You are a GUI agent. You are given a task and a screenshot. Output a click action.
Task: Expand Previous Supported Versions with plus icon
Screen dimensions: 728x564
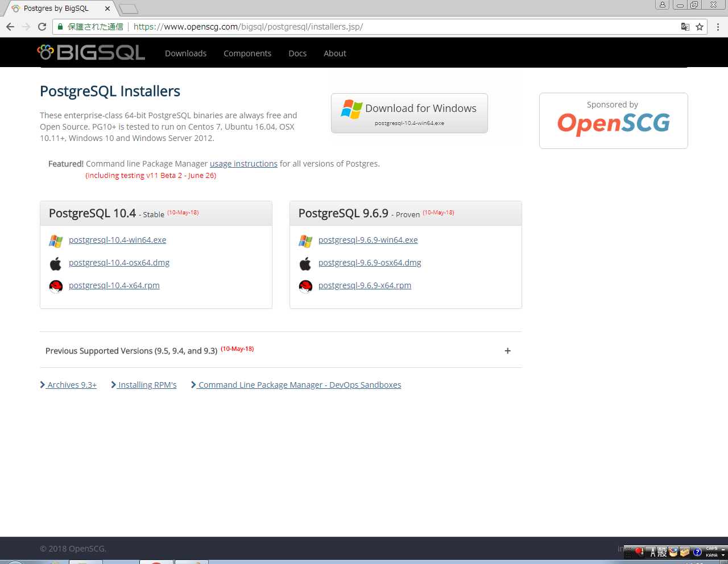pos(508,351)
